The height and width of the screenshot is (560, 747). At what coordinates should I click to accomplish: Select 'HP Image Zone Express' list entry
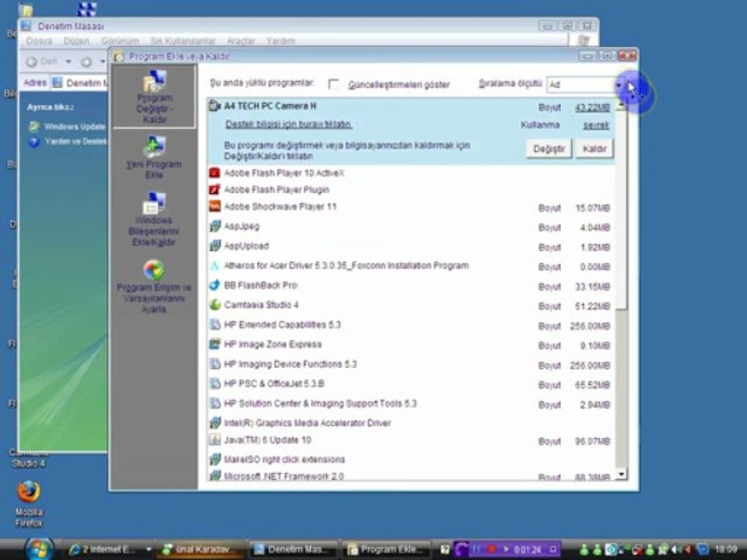click(x=411, y=345)
